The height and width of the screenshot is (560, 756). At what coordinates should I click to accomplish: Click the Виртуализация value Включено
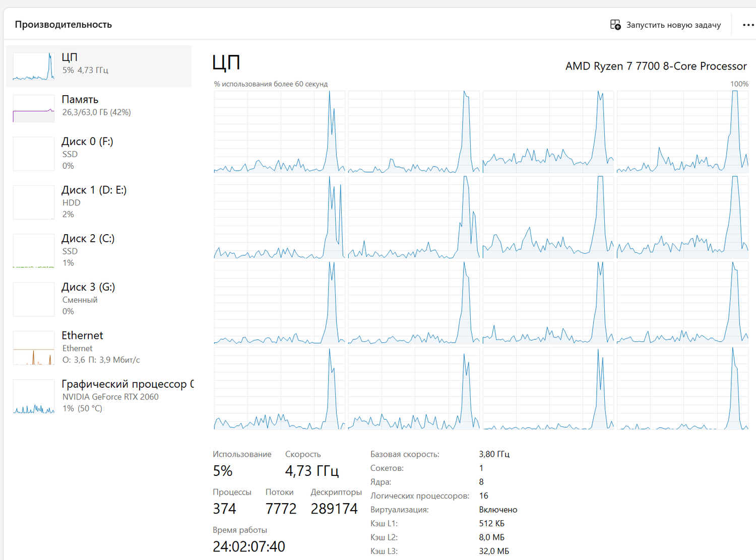pyautogui.click(x=498, y=510)
